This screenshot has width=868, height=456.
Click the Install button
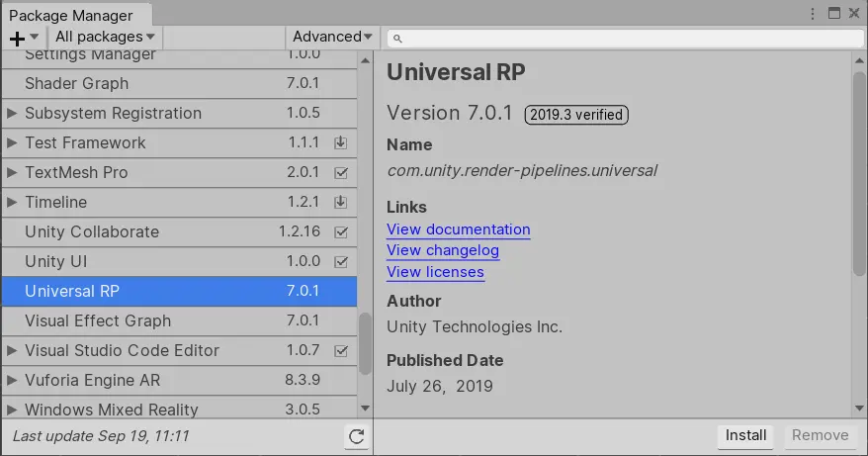(745, 435)
